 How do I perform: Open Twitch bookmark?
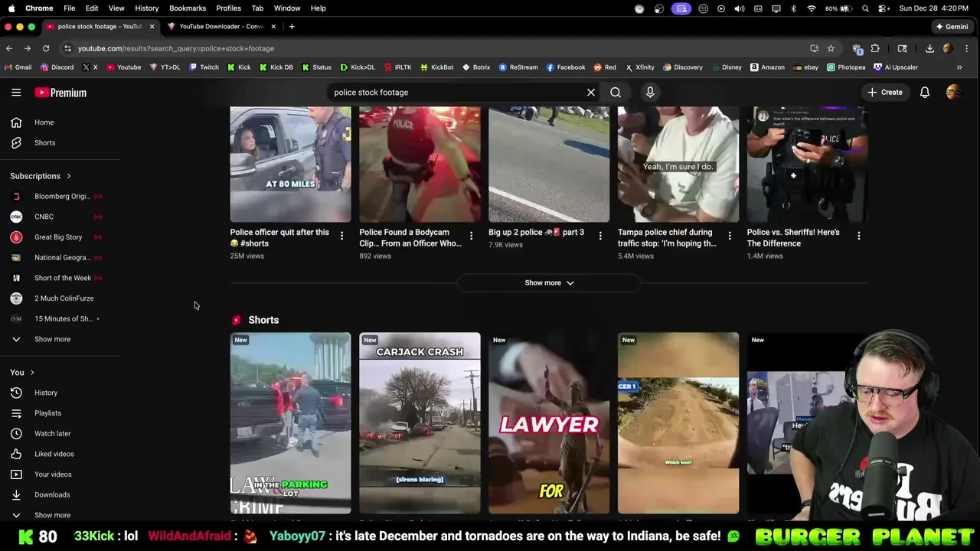coord(204,67)
